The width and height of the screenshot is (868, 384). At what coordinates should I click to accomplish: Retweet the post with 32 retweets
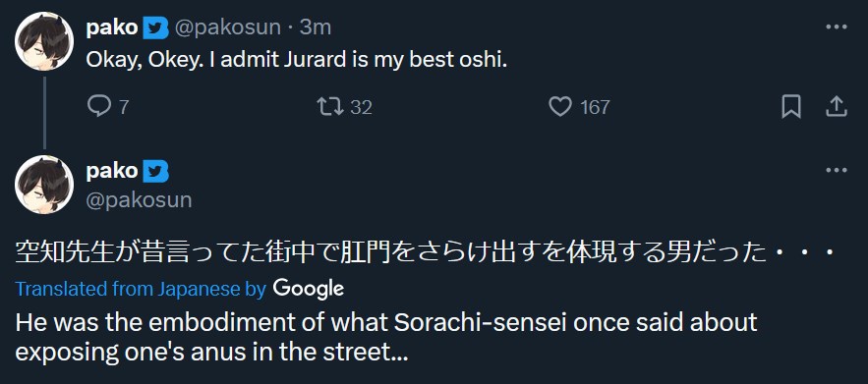coord(330,106)
